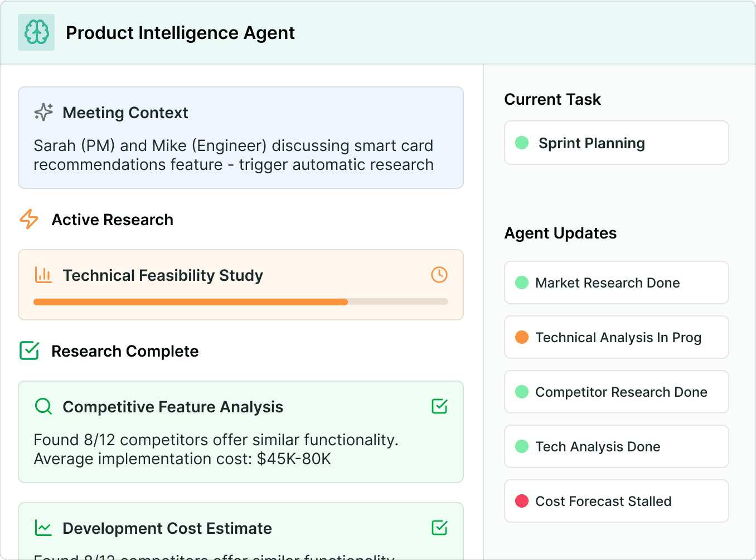Click the orange clock icon on Feasibility Study

(439, 275)
